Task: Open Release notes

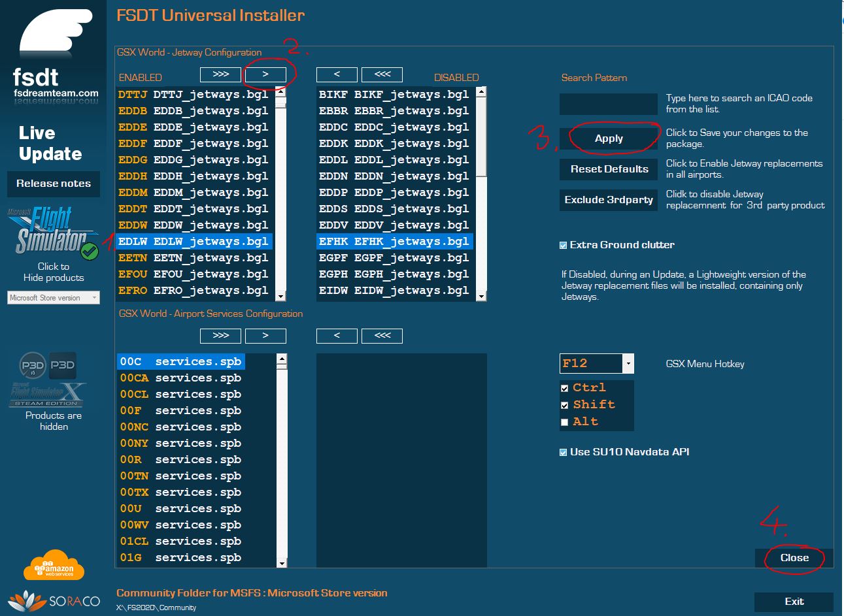Action: click(54, 184)
